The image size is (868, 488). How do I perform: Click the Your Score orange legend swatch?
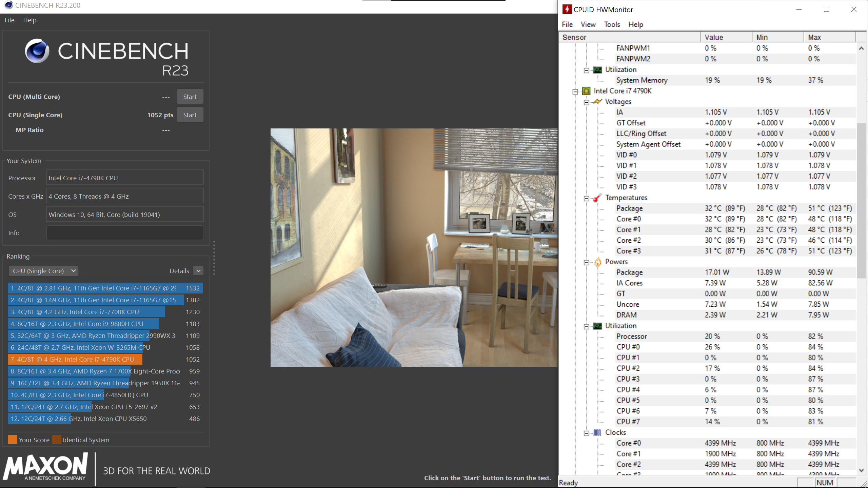13,440
